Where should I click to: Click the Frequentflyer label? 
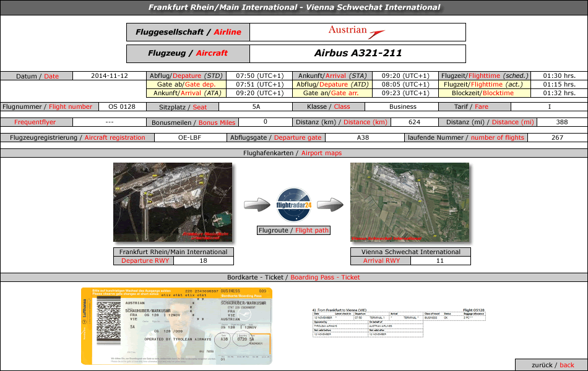tap(35, 122)
